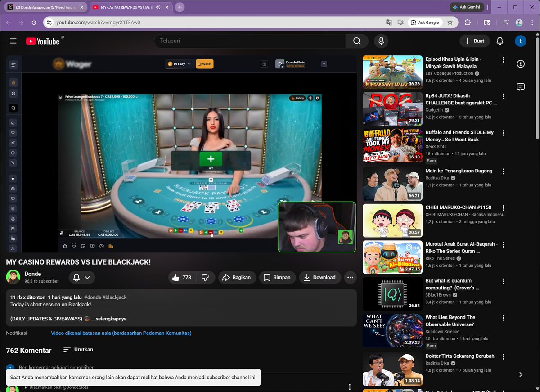The height and width of the screenshot is (392, 540).
Task: Open CHIBI MARUKO-CHAN #1150 thumbnail
Action: (392, 221)
